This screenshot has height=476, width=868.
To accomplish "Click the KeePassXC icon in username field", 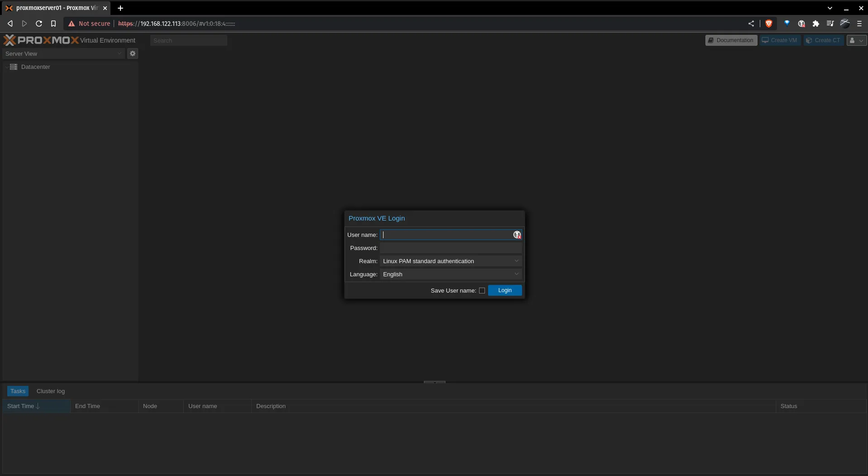I will [517, 235].
